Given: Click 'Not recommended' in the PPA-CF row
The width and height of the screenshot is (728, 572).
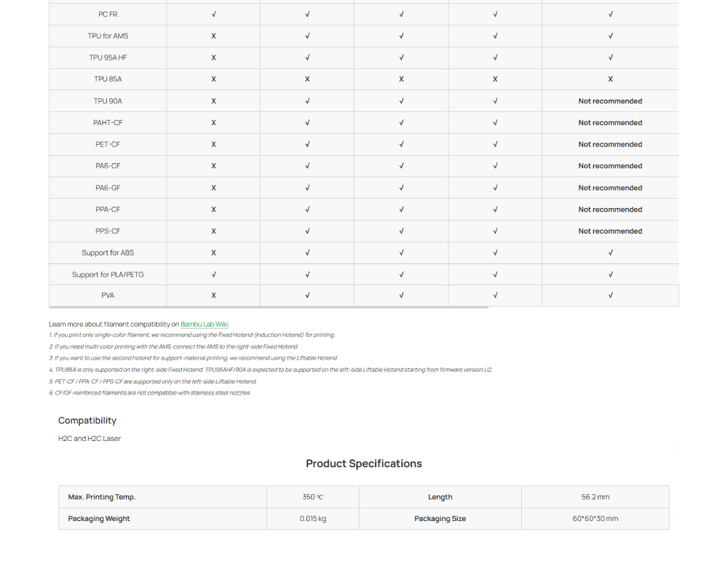Looking at the screenshot, I should pyautogui.click(x=610, y=210).
